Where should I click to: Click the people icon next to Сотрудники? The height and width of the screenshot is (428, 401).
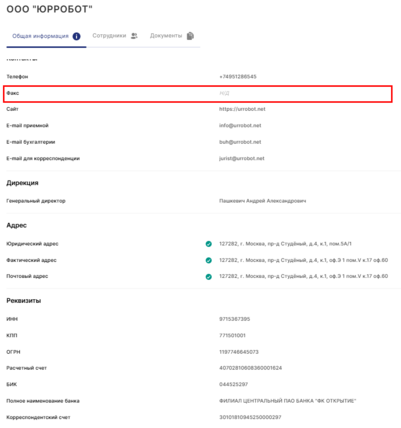coord(134,36)
